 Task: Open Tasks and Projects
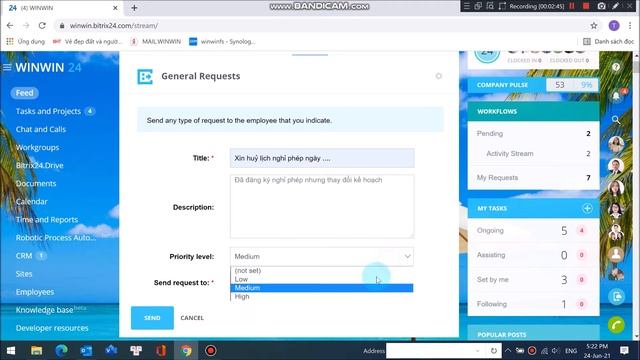[48, 111]
